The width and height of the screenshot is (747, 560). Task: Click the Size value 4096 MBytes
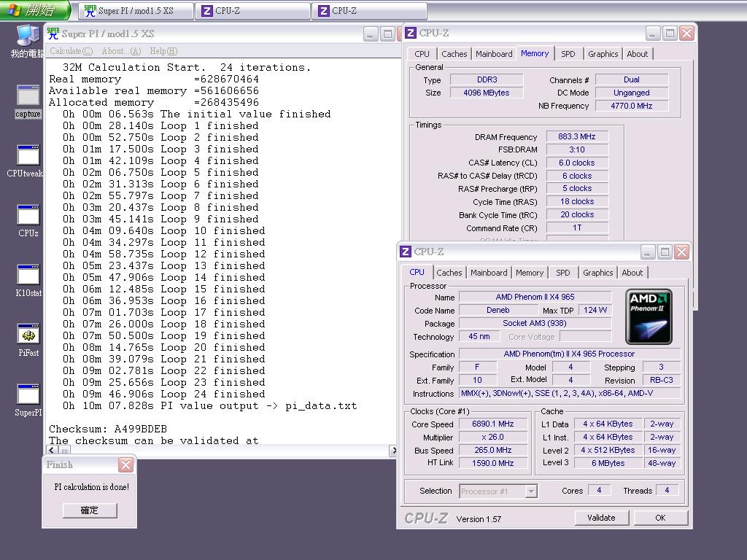tap(487, 93)
